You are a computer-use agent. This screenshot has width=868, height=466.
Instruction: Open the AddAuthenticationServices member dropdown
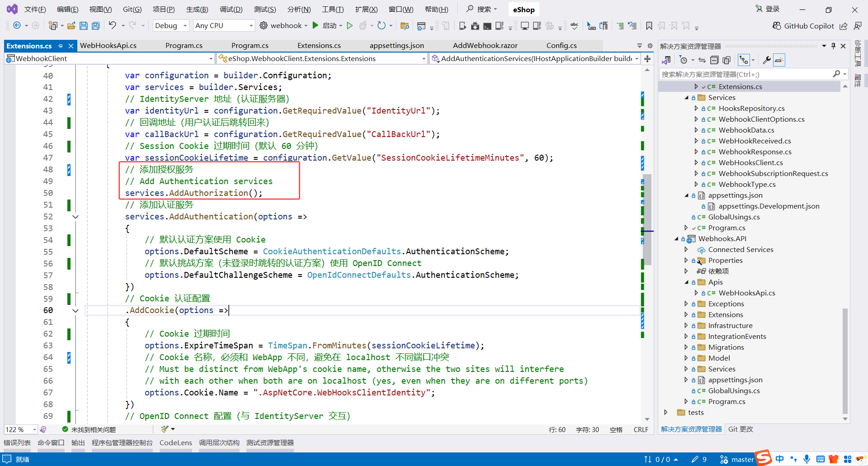click(x=535, y=59)
